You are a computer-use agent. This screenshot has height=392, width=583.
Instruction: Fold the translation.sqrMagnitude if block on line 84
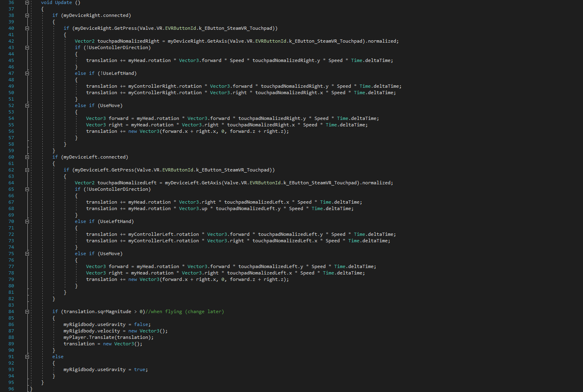pos(27,312)
